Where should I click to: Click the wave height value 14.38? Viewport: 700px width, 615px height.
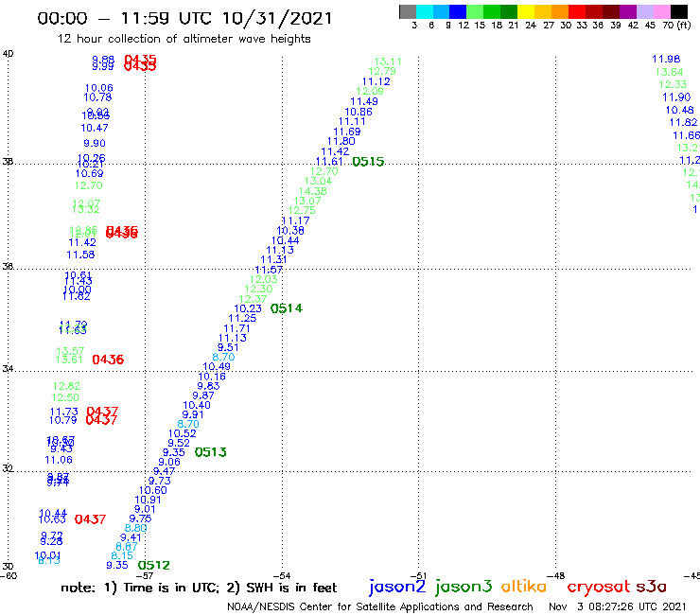pos(312,191)
